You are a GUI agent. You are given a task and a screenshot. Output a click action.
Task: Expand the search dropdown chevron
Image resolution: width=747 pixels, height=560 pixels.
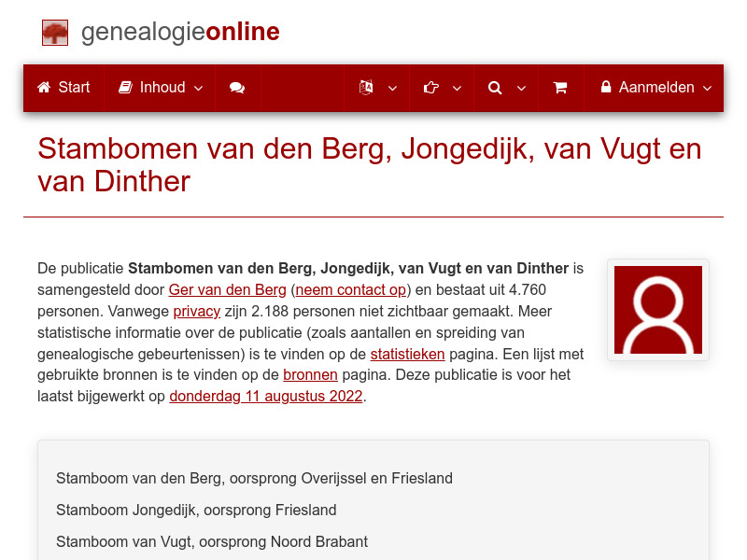pos(521,87)
